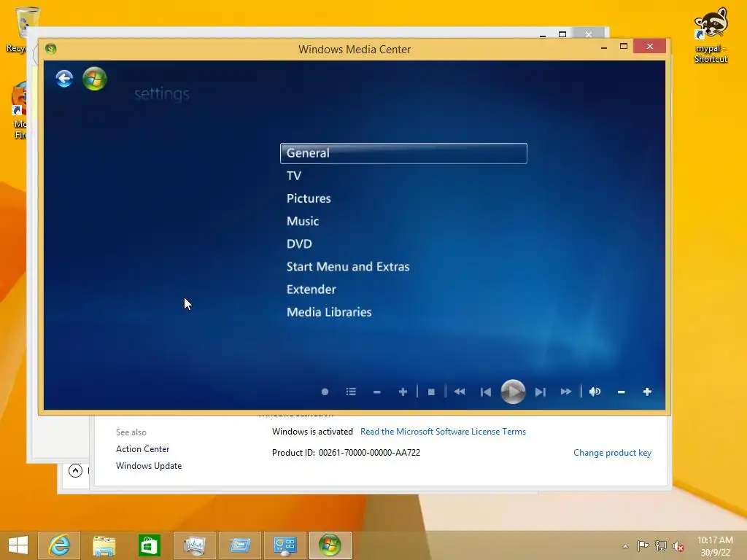Switch to Control Panel taskbar icon
The height and width of the screenshot is (560, 747).
(285, 545)
